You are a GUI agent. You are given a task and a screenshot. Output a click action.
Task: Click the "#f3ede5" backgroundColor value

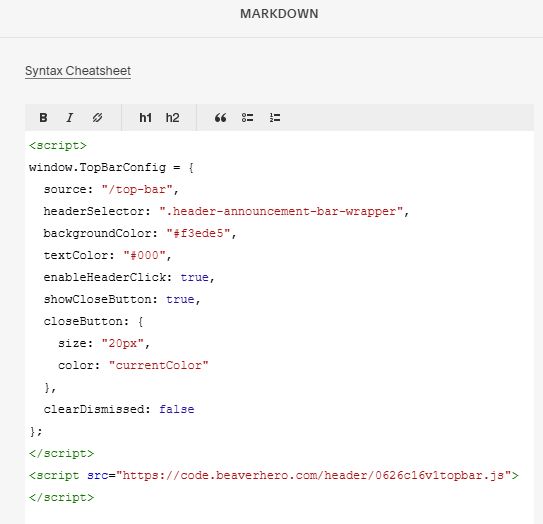tap(198, 233)
